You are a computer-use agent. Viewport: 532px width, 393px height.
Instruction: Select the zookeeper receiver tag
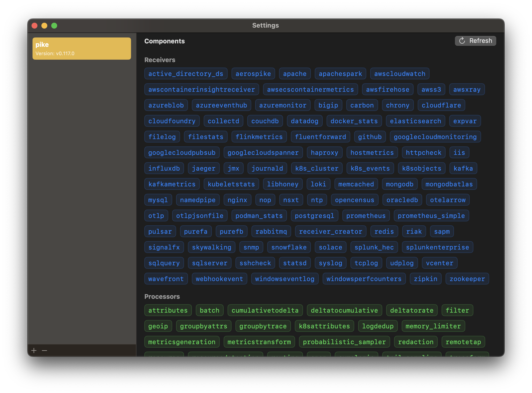click(467, 279)
